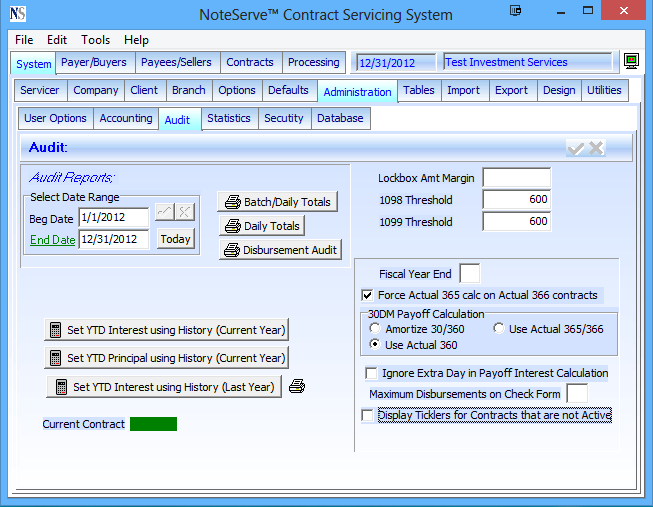Open the Utilities tab

pyautogui.click(x=604, y=90)
